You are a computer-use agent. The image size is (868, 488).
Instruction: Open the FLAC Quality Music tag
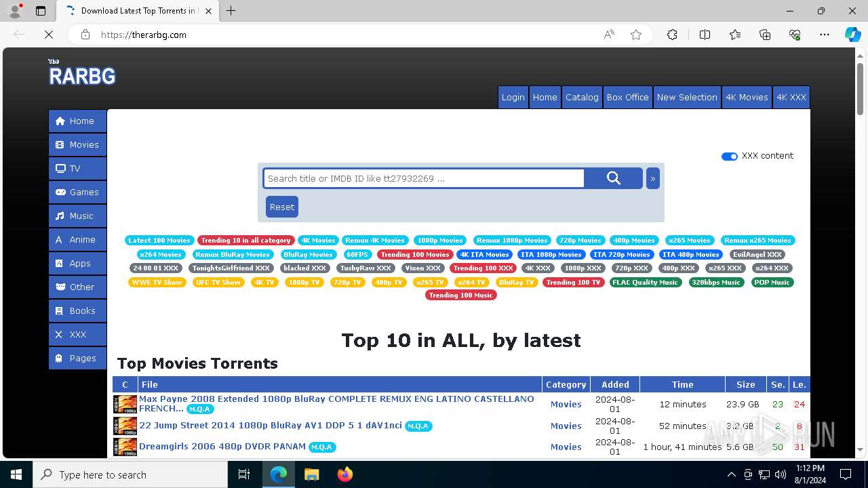(645, 282)
